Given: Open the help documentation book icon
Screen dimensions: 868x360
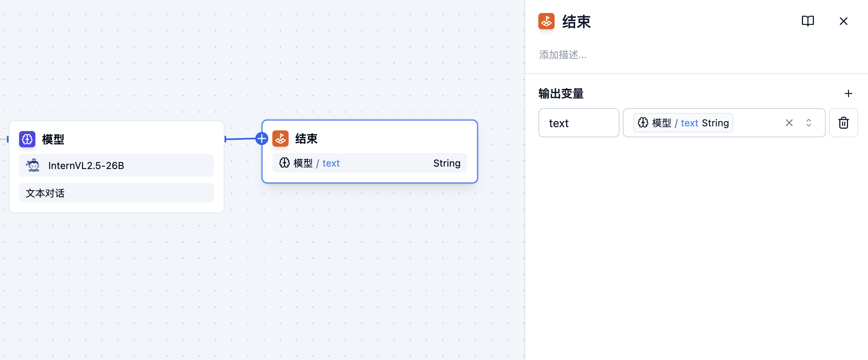Looking at the screenshot, I should tap(808, 21).
